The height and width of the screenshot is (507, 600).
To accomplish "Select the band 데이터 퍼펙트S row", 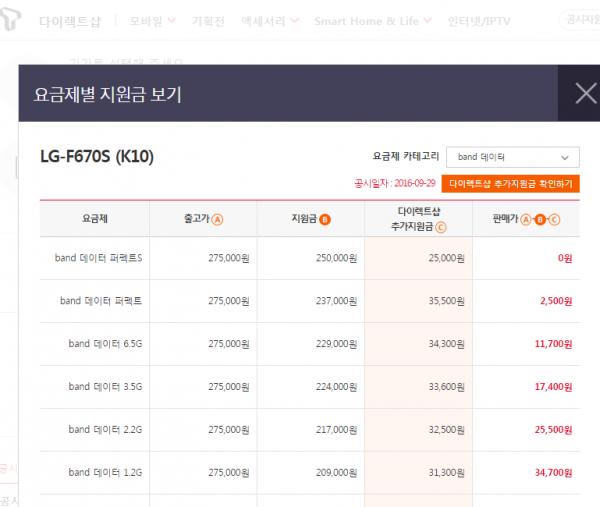I will click(x=99, y=258).
